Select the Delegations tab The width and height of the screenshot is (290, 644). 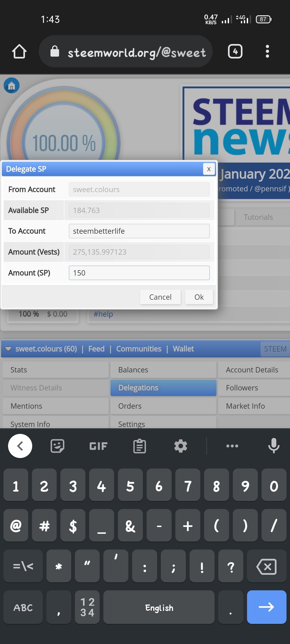point(163,388)
